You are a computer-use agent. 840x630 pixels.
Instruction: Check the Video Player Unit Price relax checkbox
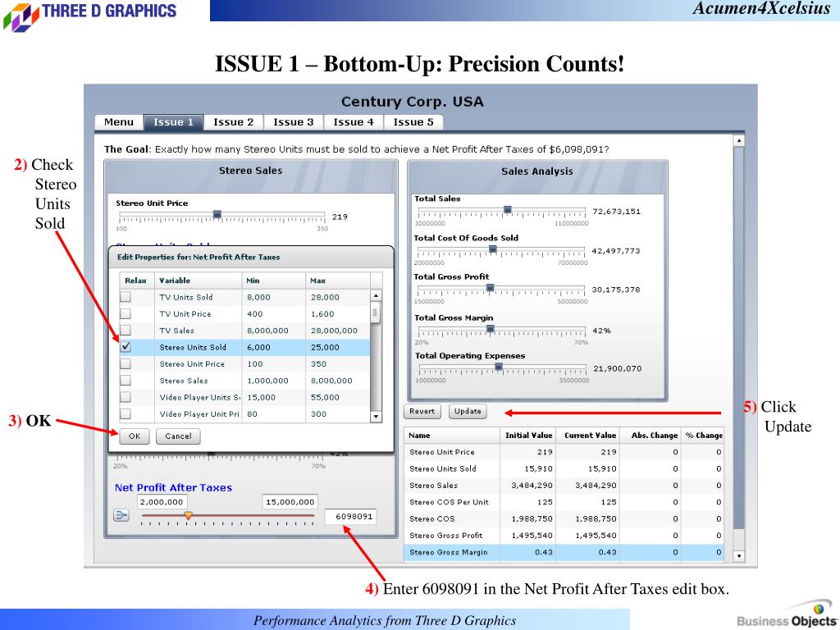click(126, 413)
